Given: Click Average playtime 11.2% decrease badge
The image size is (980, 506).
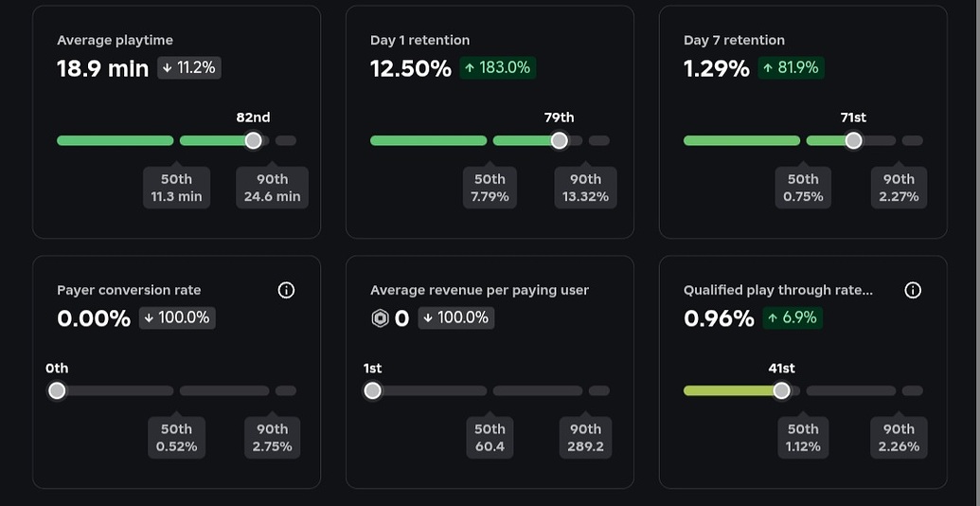Looking at the screenshot, I should (x=189, y=67).
